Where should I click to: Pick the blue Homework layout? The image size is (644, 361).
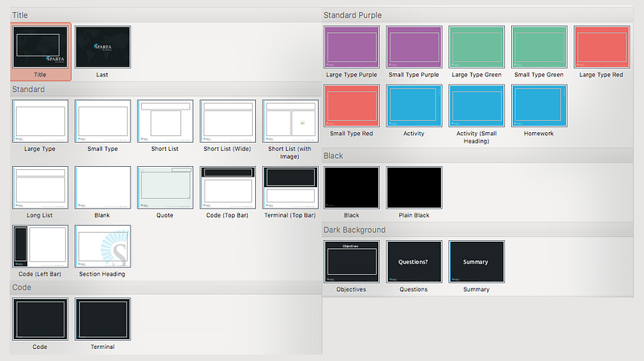coord(539,106)
